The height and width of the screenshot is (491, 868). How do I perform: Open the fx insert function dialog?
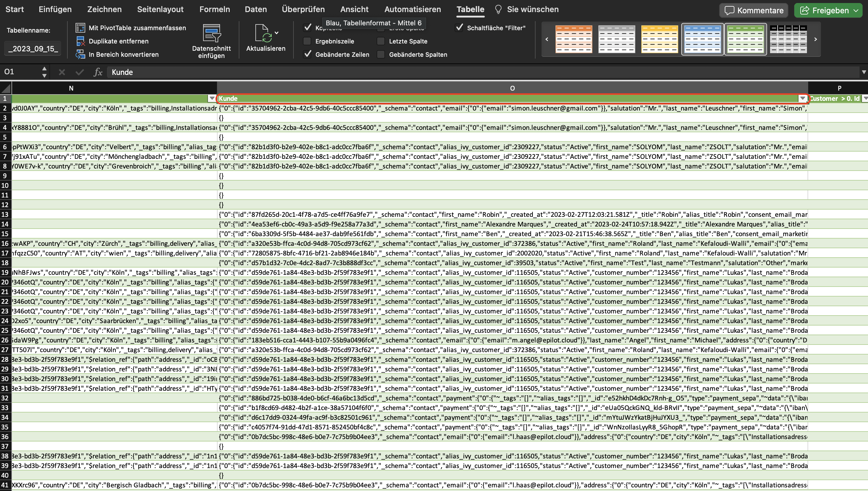tap(98, 72)
